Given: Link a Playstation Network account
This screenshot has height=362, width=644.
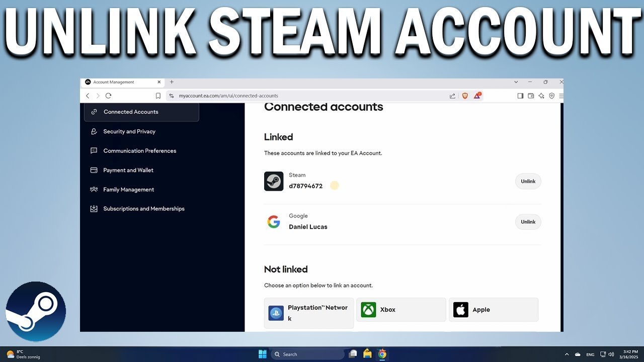Looking at the screenshot, I should (x=309, y=313).
